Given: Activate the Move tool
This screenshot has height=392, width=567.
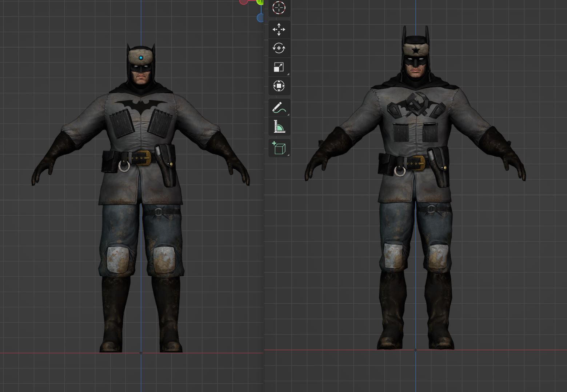Looking at the screenshot, I should (279, 29).
